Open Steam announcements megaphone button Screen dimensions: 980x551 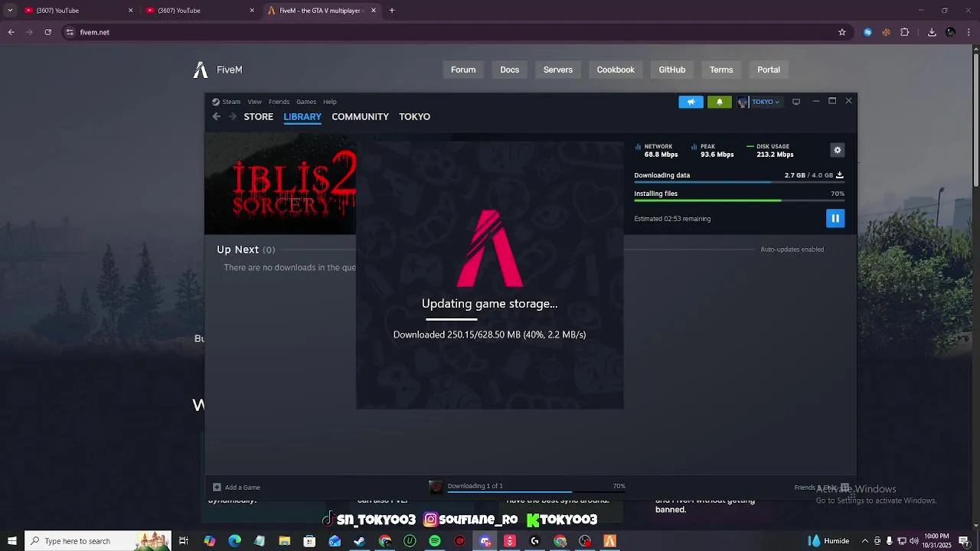691,102
